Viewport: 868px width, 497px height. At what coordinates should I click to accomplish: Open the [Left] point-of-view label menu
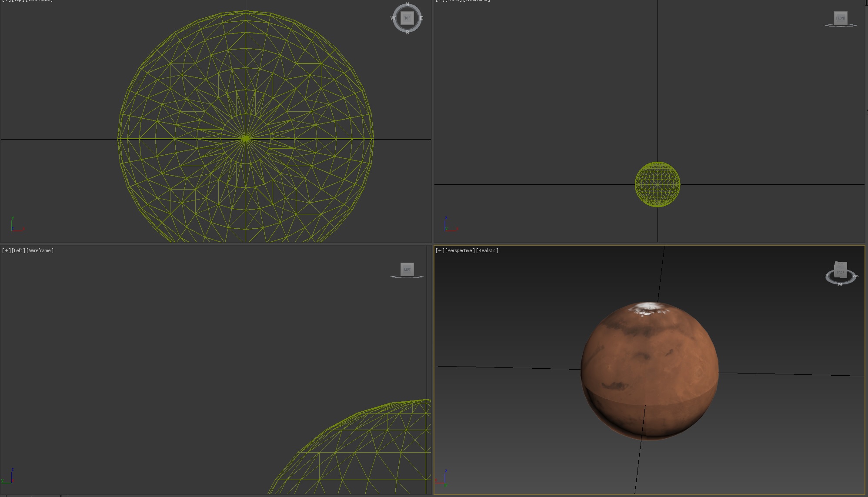pos(18,250)
